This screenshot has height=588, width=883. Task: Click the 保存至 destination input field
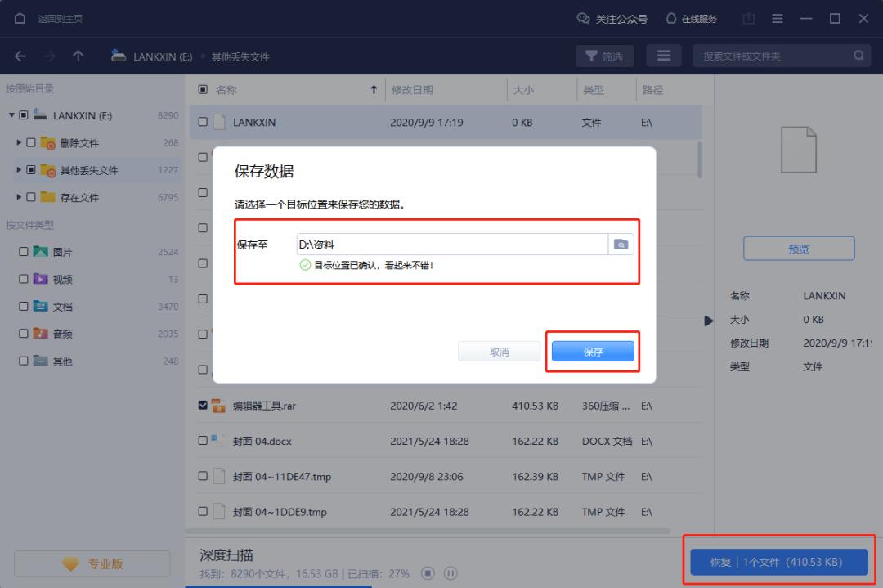pyautogui.click(x=450, y=244)
